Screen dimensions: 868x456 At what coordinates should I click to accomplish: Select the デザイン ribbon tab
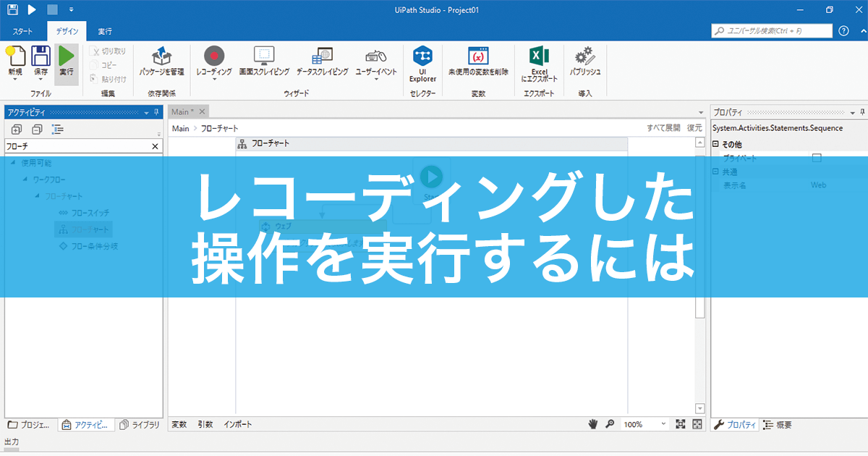67,32
